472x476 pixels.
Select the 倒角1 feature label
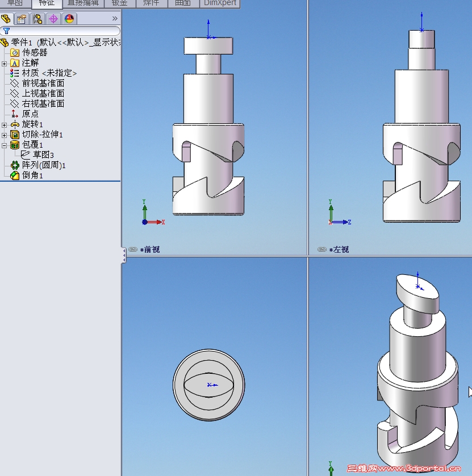pos(32,176)
